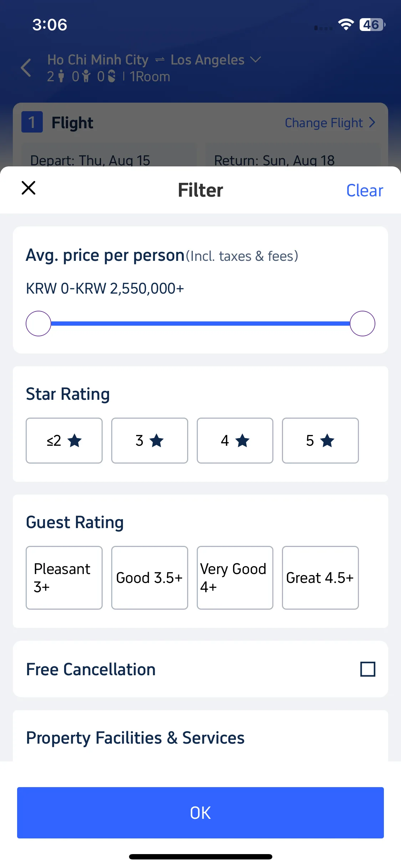
Task: Choose Very Good 4+ guest rating
Action: [x=235, y=578]
